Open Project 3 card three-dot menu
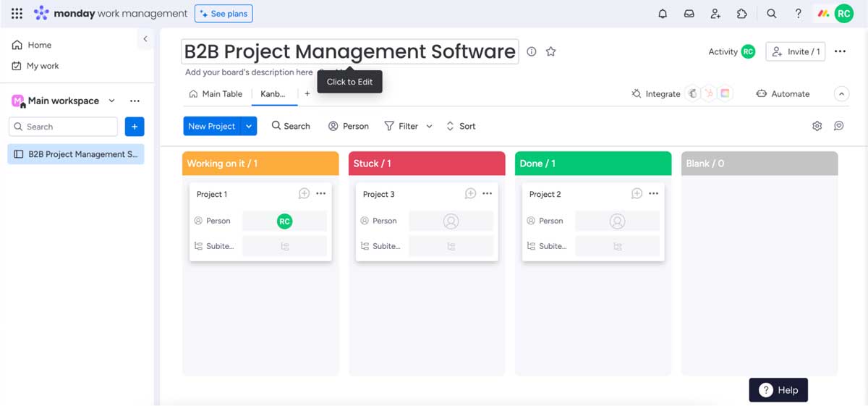 (488, 194)
